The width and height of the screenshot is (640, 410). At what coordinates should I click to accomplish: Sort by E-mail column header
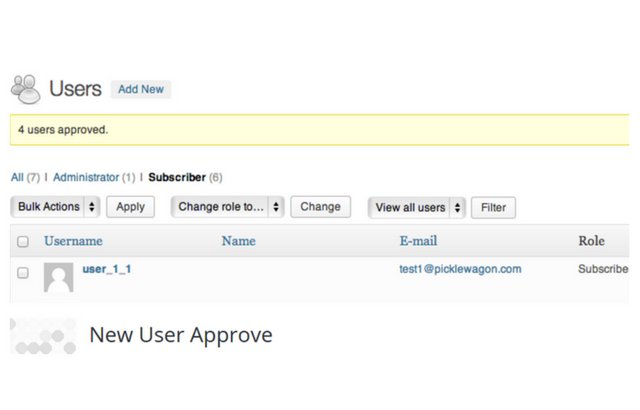(418, 241)
